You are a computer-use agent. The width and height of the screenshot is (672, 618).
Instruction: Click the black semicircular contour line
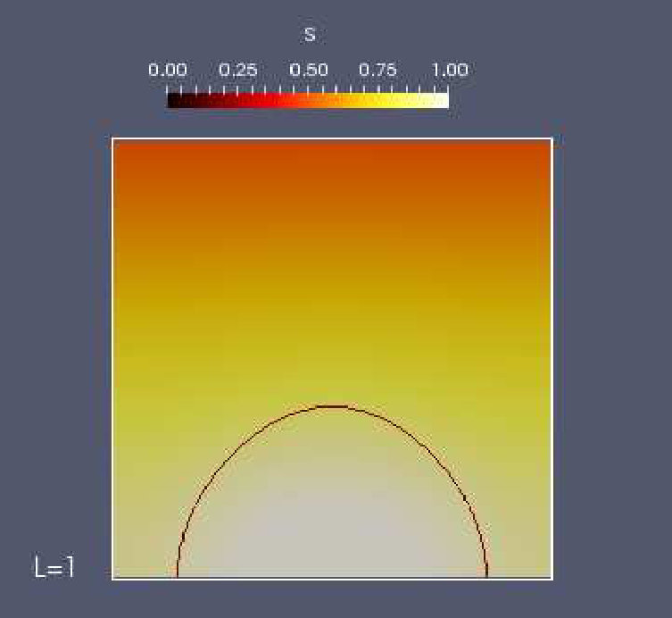point(332,491)
